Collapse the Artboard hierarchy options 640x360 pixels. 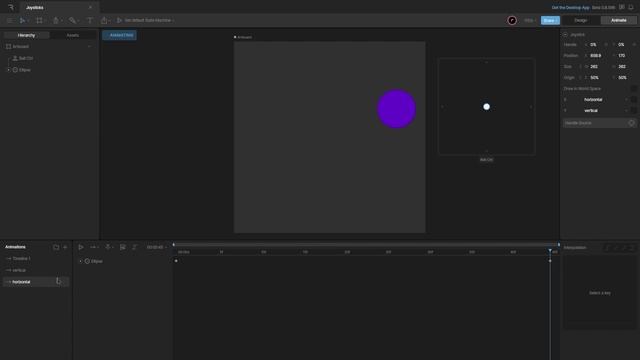[x=89, y=47]
